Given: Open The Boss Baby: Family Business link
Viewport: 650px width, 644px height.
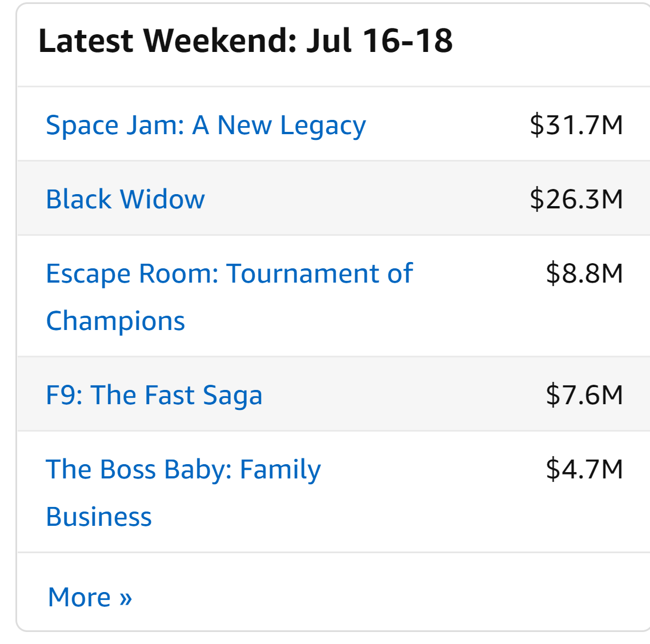Looking at the screenshot, I should point(183,469).
